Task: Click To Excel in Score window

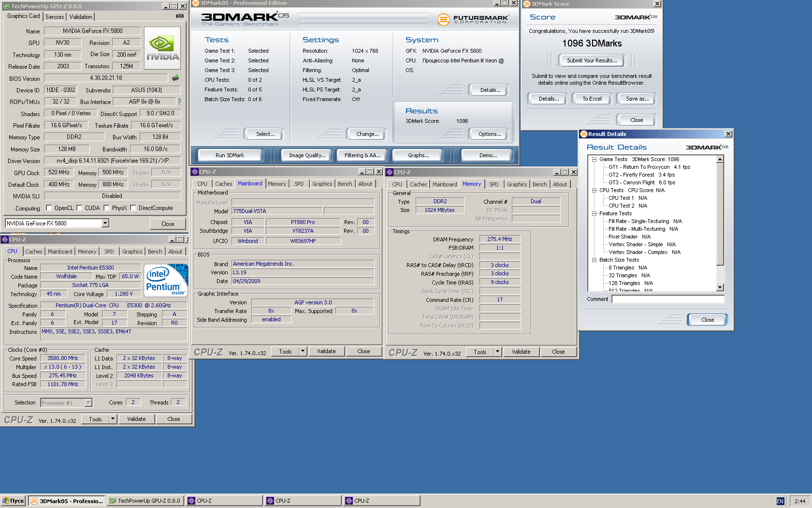Action: (x=592, y=99)
